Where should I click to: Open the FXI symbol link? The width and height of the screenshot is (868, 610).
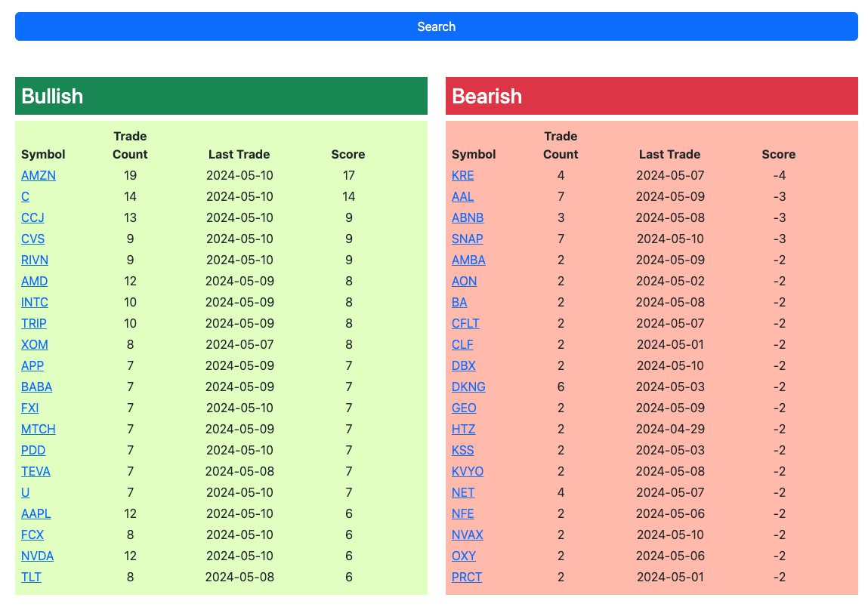30,408
